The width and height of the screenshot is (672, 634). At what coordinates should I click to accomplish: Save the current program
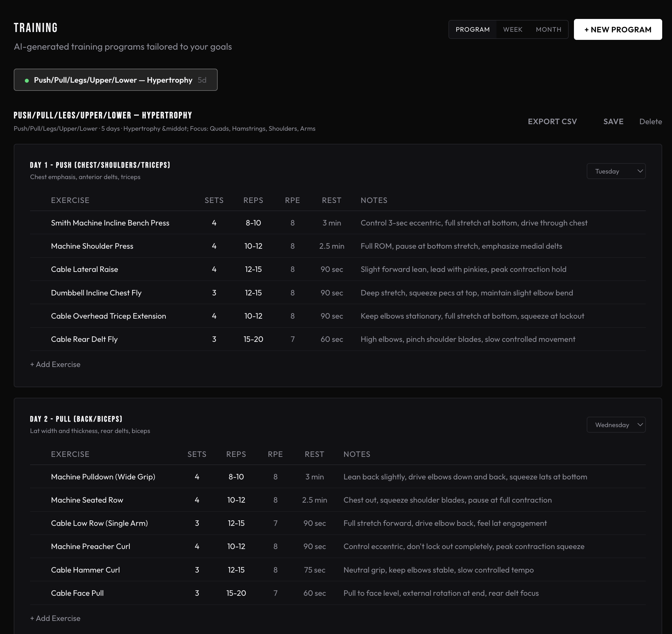(613, 121)
